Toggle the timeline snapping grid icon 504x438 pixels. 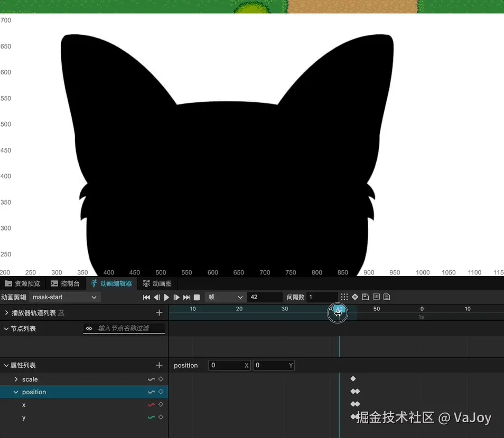click(x=344, y=297)
